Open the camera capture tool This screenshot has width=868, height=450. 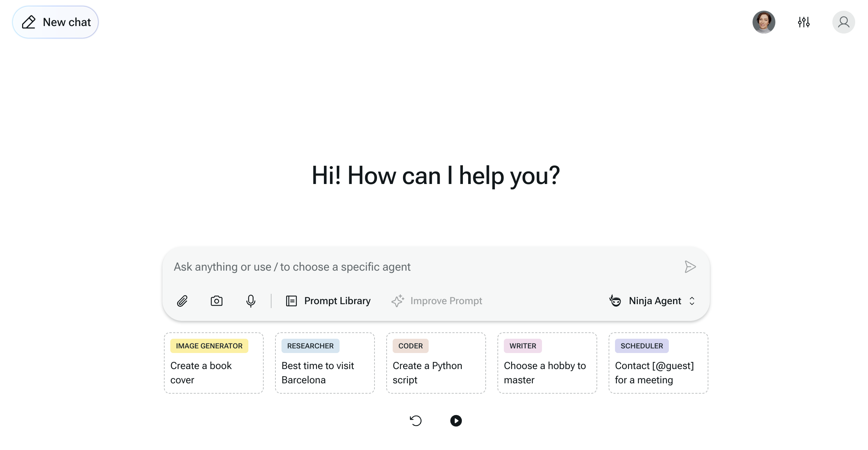217,301
